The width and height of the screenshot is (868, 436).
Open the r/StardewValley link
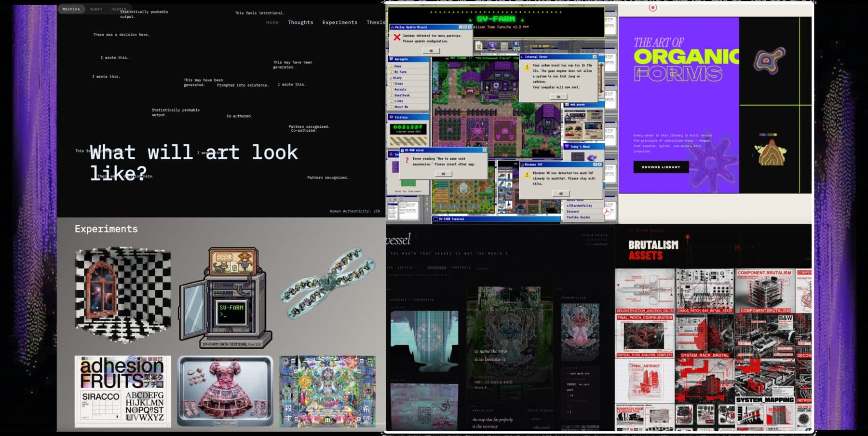(x=579, y=206)
